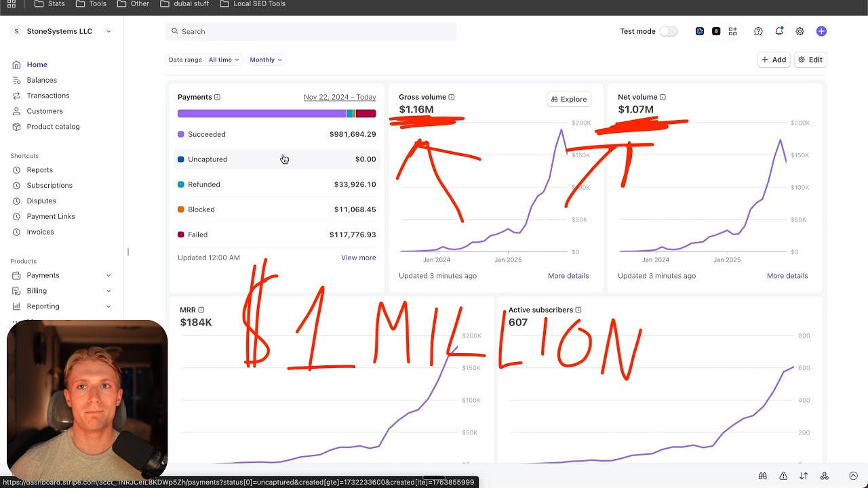Click the webhooks icon in bottom bar
Image resolution: width=868 pixels, height=488 pixels.
(825, 476)
